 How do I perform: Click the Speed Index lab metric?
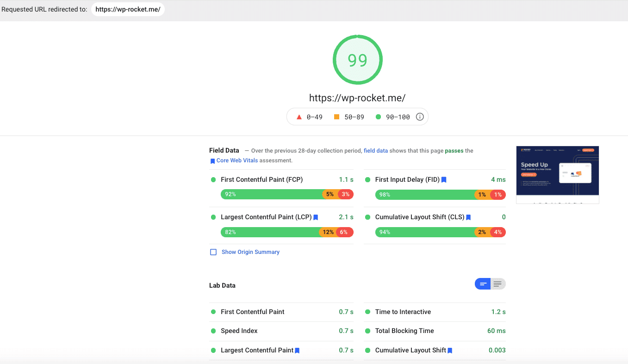239,331
